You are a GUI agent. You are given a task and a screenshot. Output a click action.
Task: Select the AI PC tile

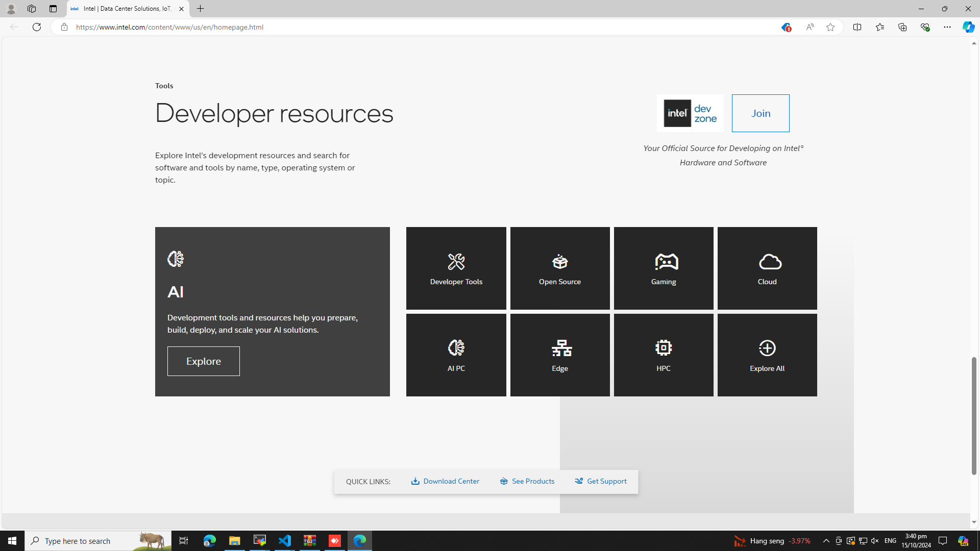pyautogui.click(x=456, y=355)
